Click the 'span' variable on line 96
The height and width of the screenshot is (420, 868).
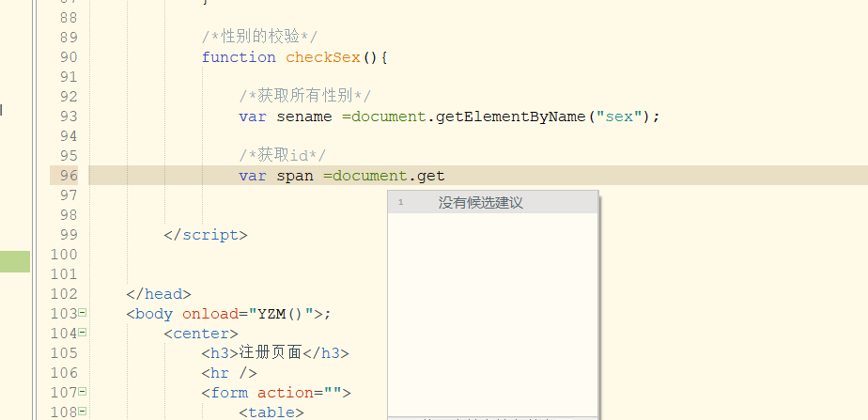tap(295, 176)
